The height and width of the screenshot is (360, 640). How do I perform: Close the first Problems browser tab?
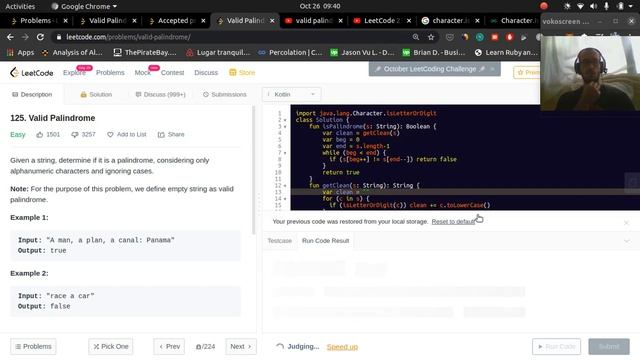tap(65, 20)
